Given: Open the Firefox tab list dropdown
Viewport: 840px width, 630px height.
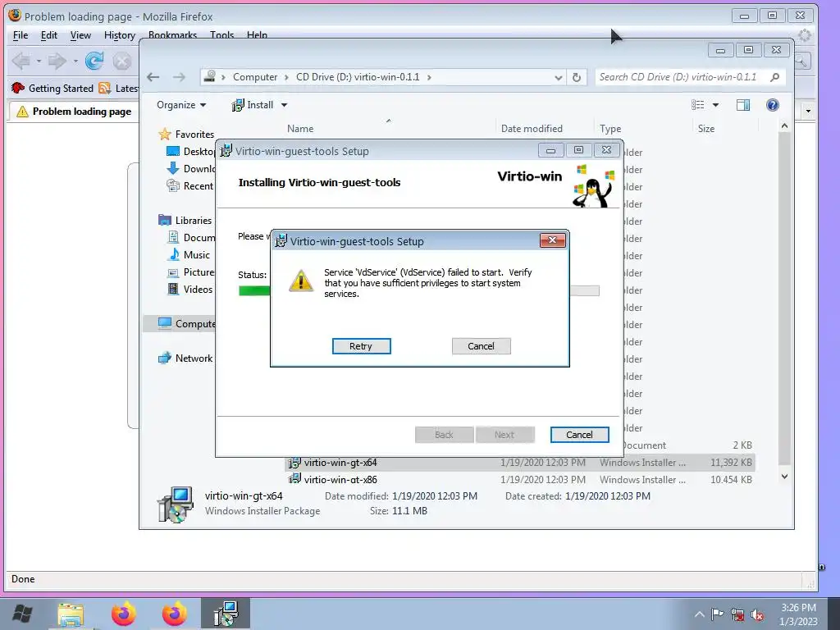Looking at the screenshot, I should pyautogui.click(x=808, y=112).
